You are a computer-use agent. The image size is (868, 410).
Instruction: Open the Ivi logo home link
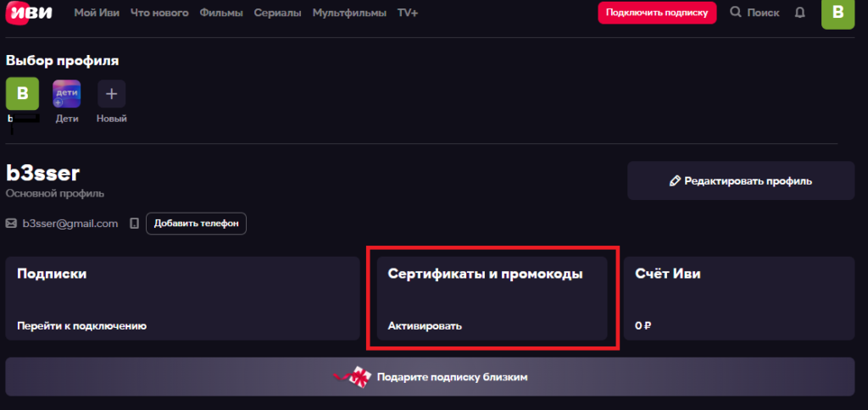(x=29, y=12)
